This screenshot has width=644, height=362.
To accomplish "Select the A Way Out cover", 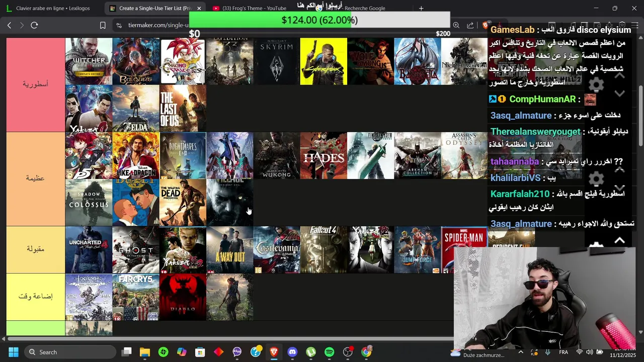I will (230, 249).
